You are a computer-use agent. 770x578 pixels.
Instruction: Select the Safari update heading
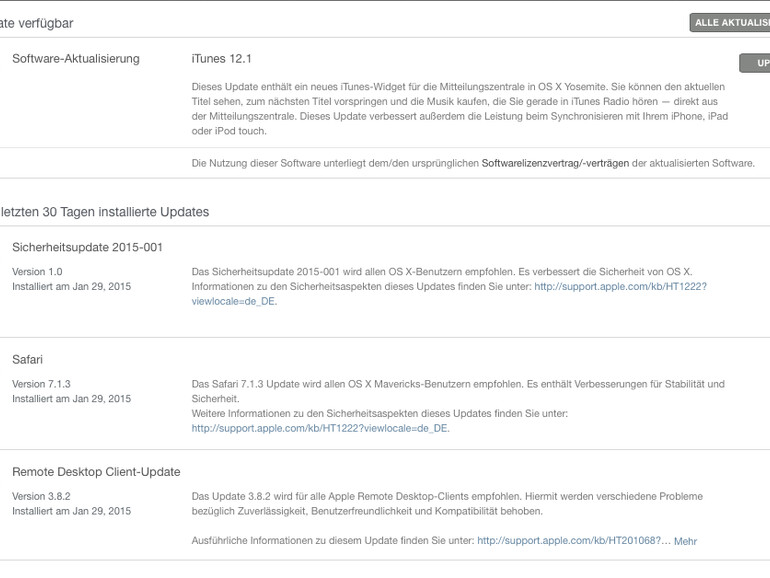click(28, 359)
